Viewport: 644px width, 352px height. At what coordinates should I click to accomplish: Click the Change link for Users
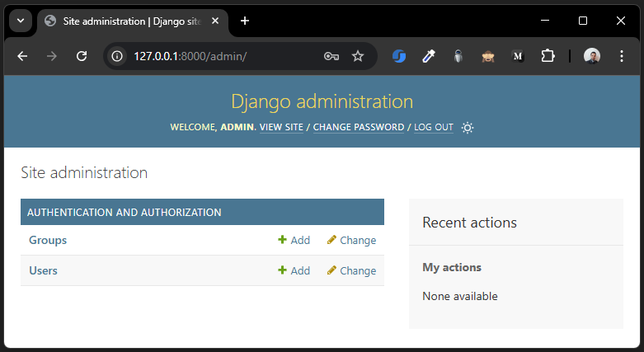click(x=352, y=270)
